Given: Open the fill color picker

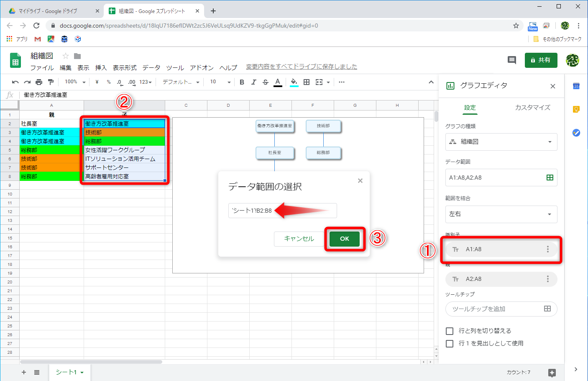Looking at the screenshot, I should click(x=294, y=82).
